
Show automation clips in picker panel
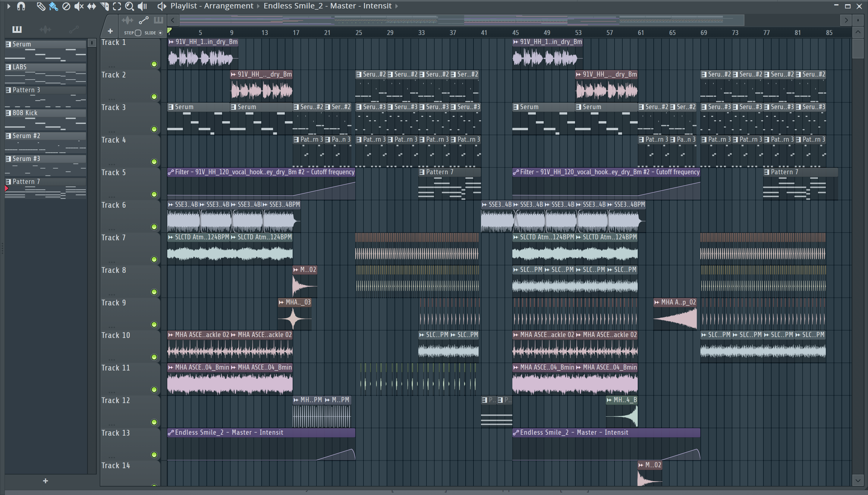click(x=74, y=30)
